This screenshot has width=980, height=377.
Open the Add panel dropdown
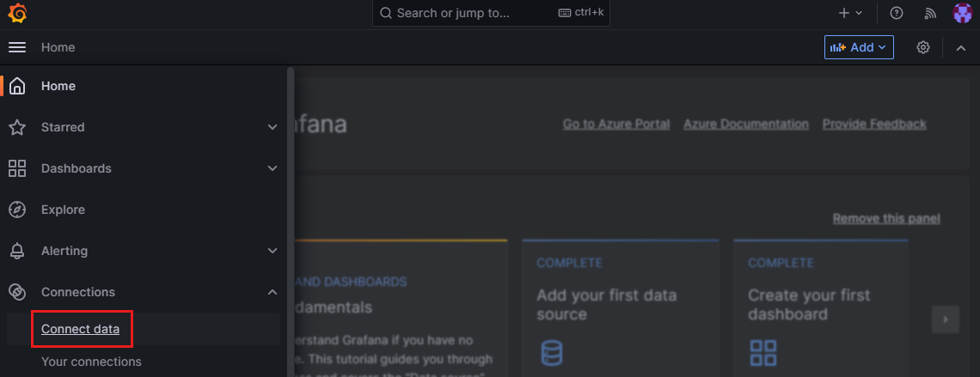pos(859,47)
